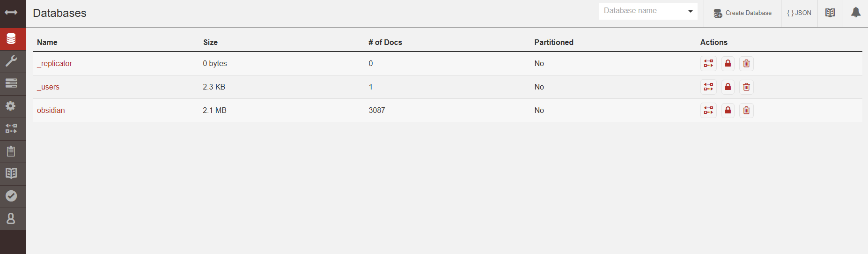Click the notifications bell icon
Image resolution: width=868 pixels, height=254 pixels.
[855, 13]
